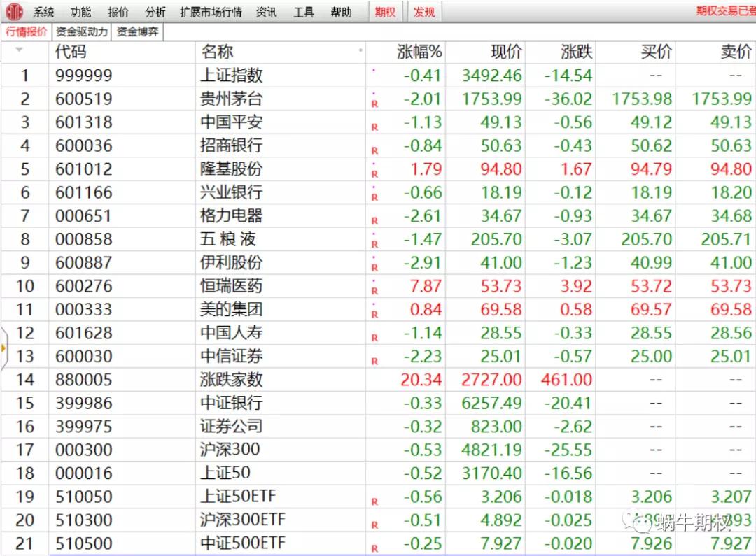756x556 pixels.
Task: Open the 系统 menu
Action: click(43, 12)
